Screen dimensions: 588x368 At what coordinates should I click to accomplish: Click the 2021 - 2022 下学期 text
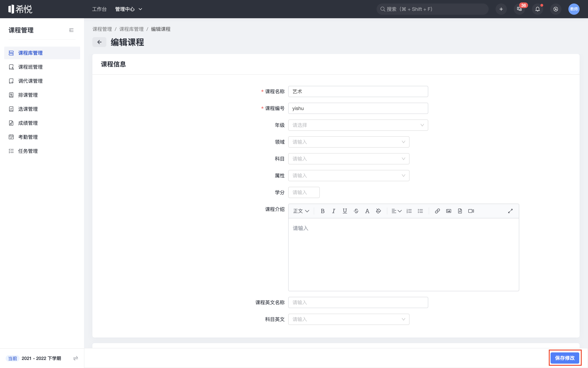tap(41, 358)
